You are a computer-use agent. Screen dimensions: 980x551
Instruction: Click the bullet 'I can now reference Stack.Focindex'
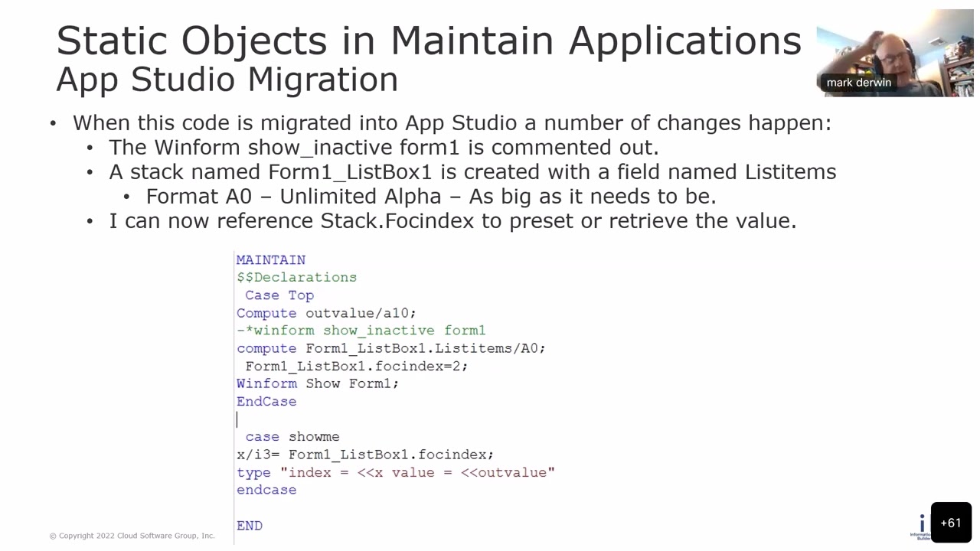pyautogui.click(x=452, y=220)
